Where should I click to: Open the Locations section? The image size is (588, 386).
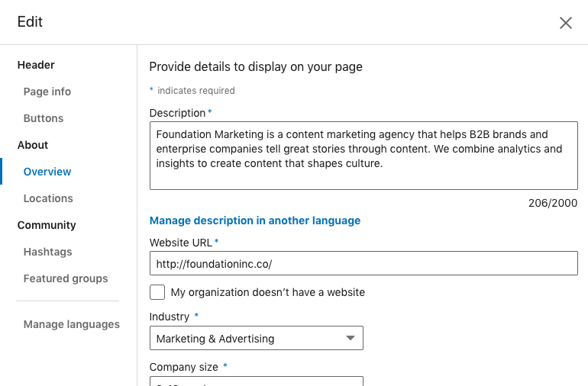[48, 198]
